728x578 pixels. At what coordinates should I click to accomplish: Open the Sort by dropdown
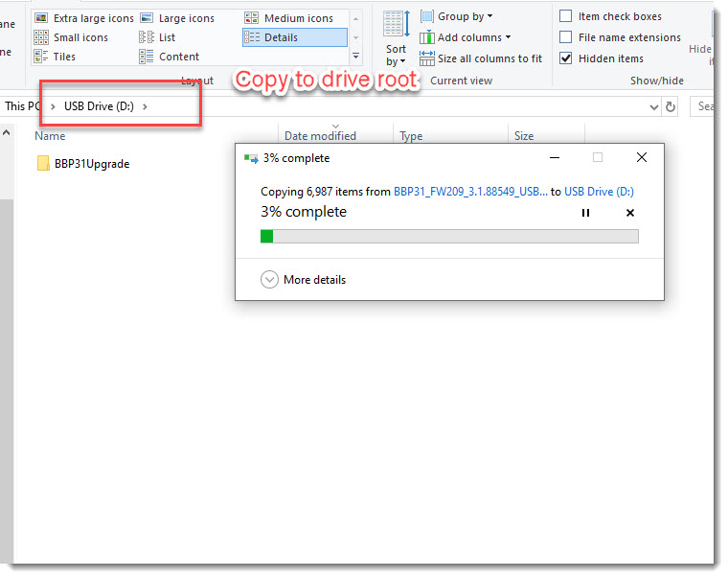pos(396,55)
